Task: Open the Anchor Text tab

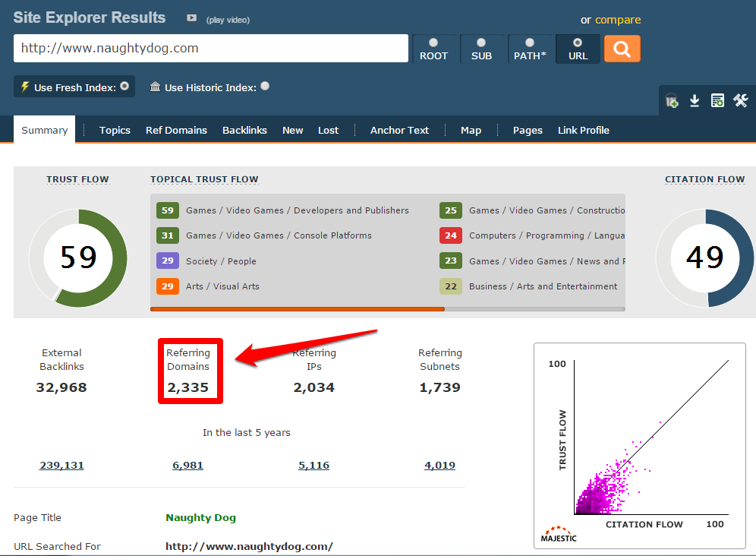Action: 399,131
